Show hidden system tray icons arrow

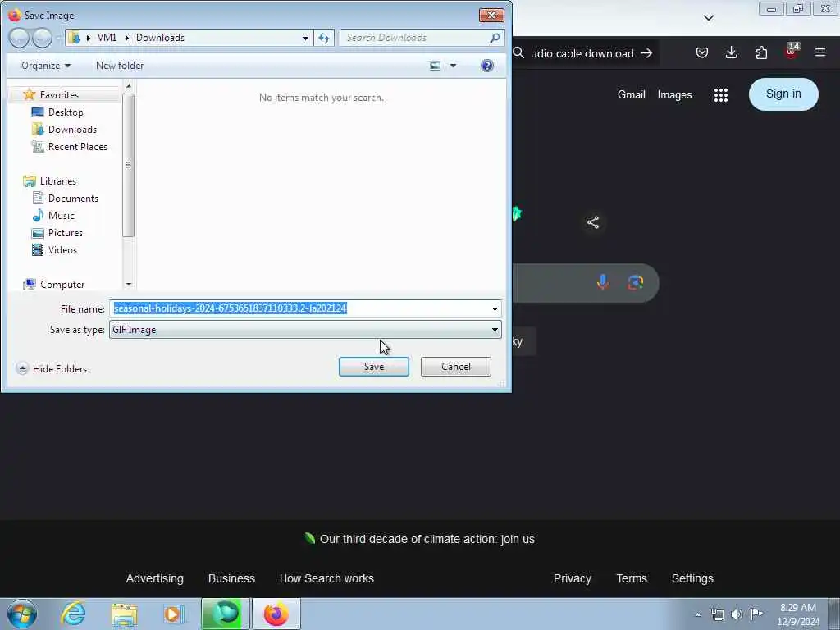coord(697,614)
